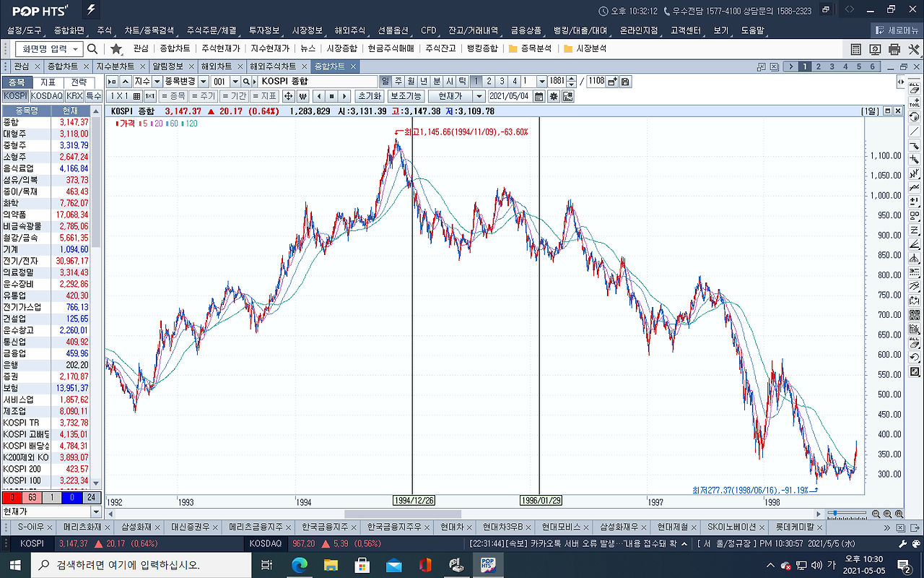Image resolution: width=924 pixels, height=578 pixels.
Task: Toggle the = 주기 sync button
Action: click(x=204, y=96)
